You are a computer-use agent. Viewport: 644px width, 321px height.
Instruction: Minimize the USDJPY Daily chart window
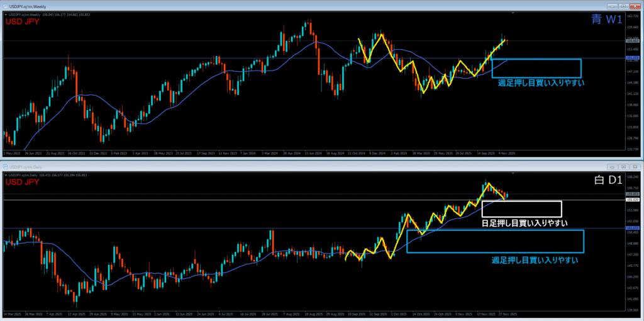click(613, 167)
